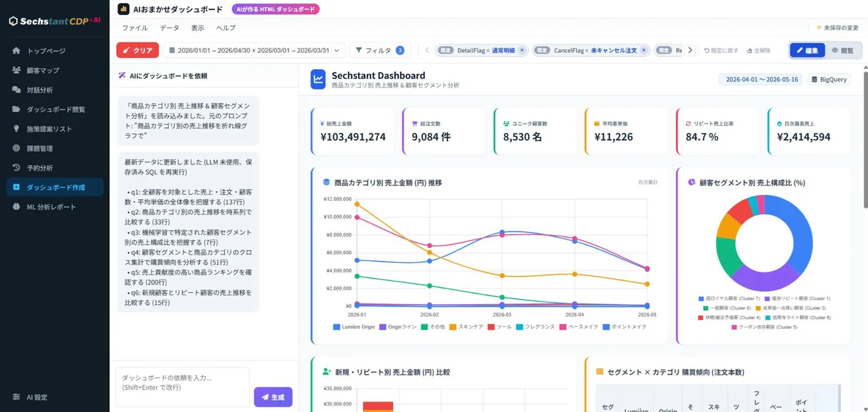This screenshot has height=412, width=868.
Task: Click clock icon on 日次最高売上 card
Action: 779,123
